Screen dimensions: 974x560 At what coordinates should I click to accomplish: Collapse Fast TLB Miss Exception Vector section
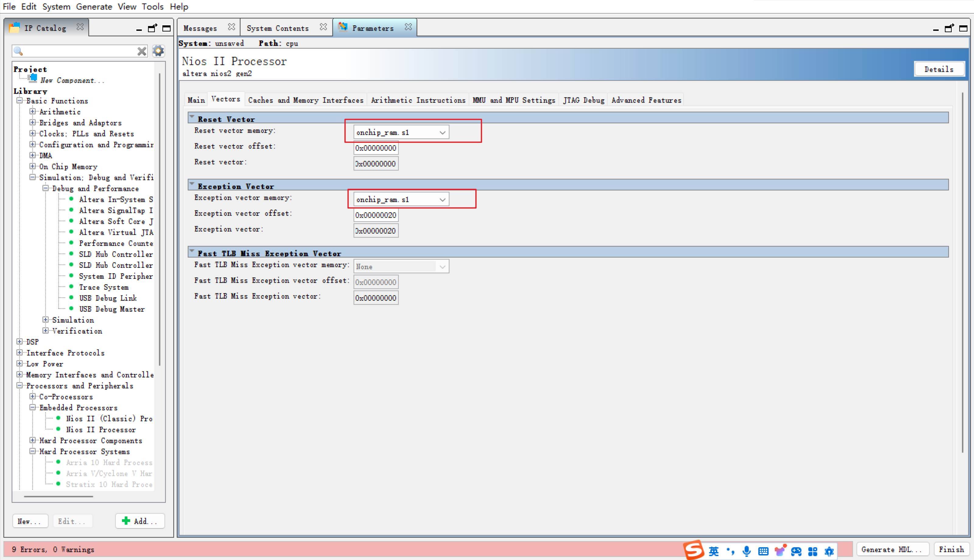click(192, 251)
